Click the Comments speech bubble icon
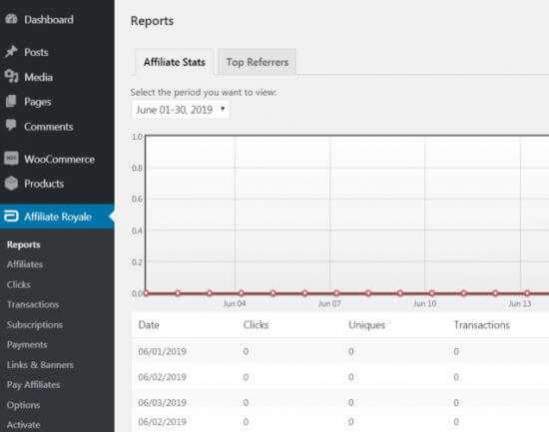This screenshot has width=549, height=432. (11, 126)
